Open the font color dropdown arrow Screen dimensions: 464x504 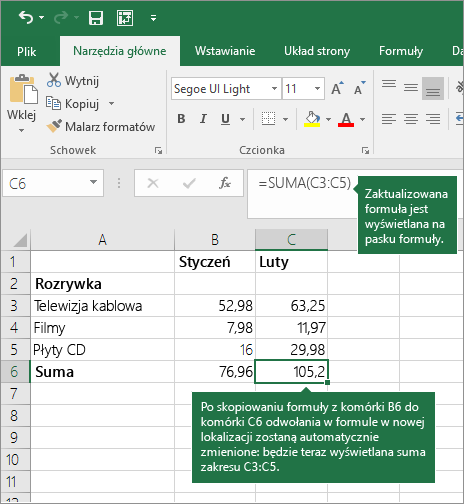coord(363,119)
